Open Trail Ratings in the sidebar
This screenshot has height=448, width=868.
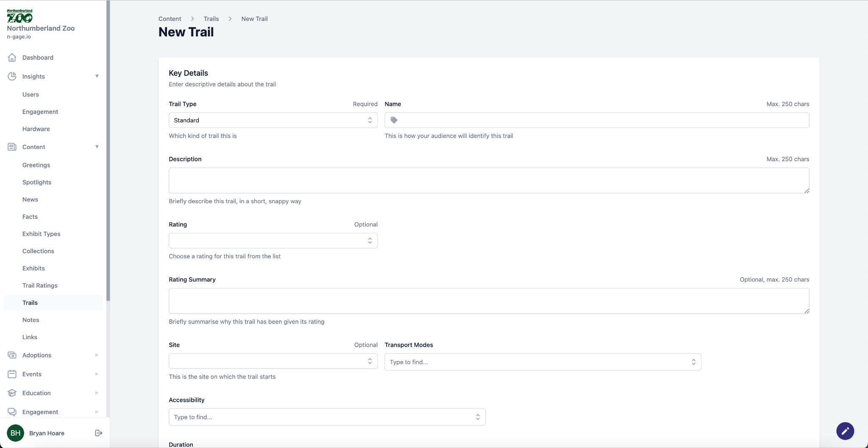click(x=40, y=286)
